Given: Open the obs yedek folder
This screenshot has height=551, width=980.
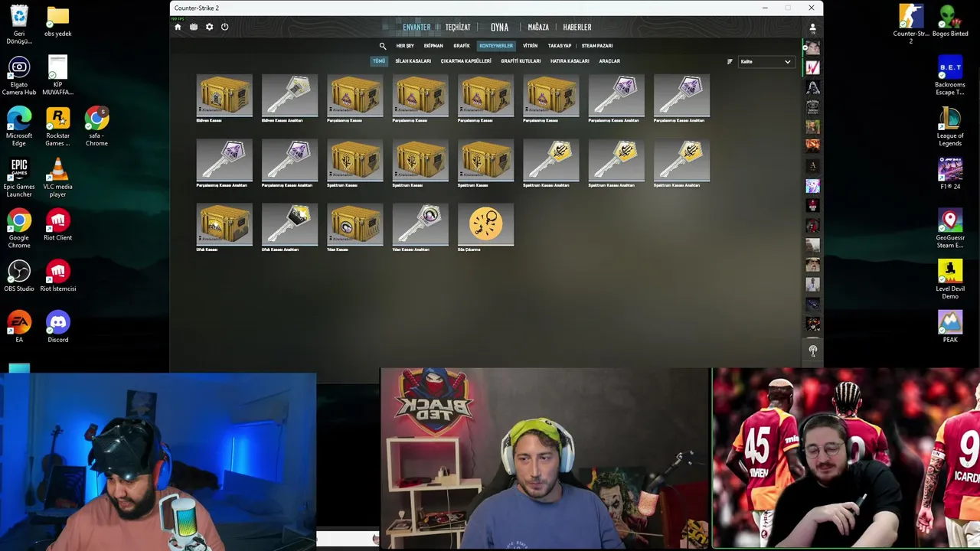Looking at the screenshot, I should click(x=58, y=22).
